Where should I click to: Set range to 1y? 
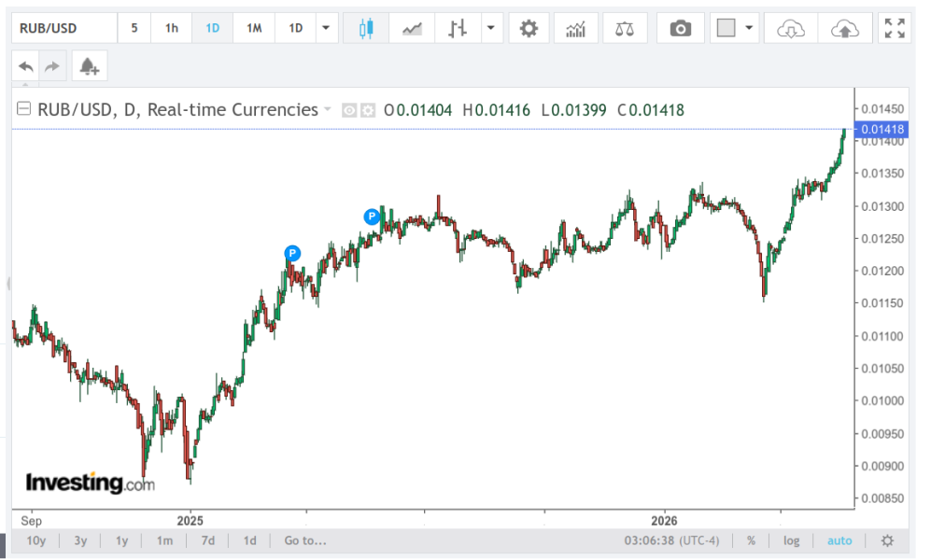click(x=121, y=540)
